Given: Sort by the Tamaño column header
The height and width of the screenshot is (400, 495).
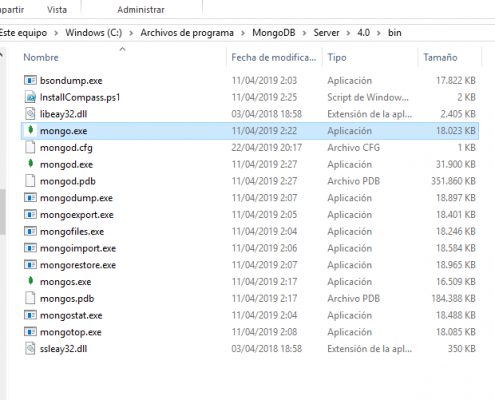Looking at the screenshot, I should pos(440,57).
